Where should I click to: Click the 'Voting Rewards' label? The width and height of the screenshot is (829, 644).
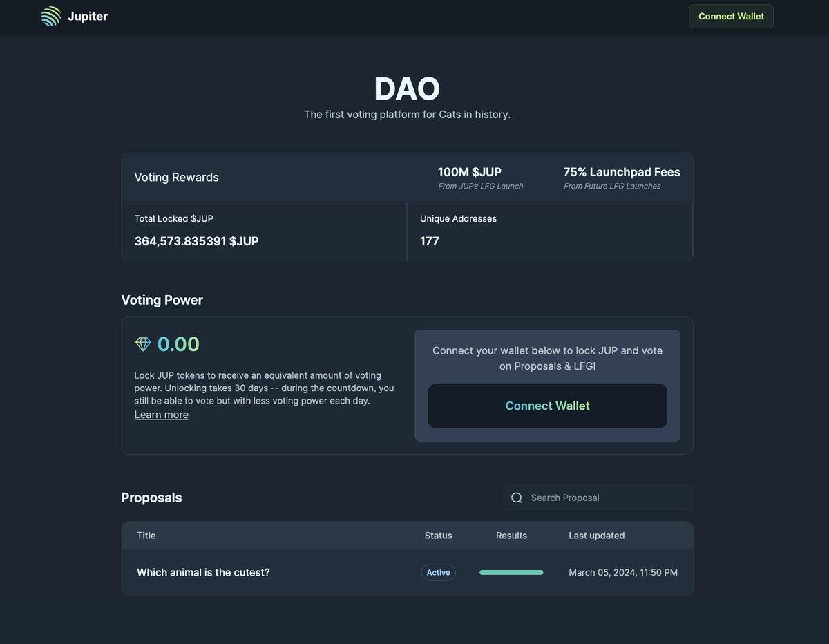click(x=176, y=177)
